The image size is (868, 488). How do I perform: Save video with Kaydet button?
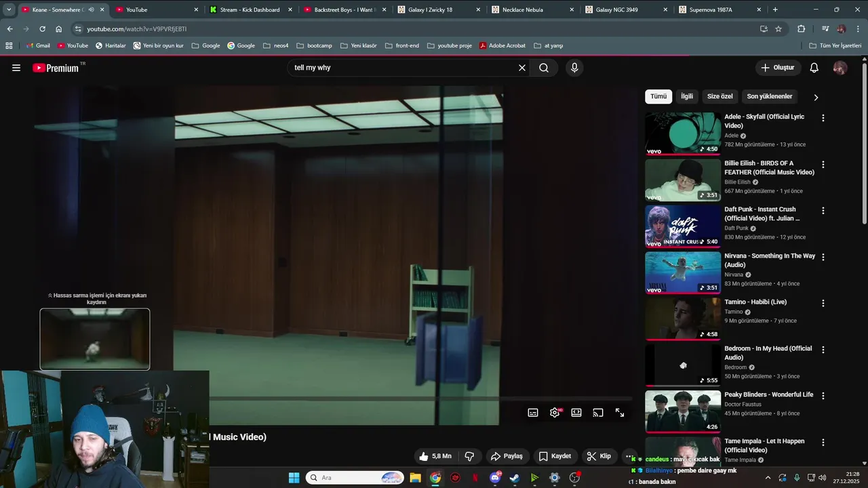(555, 456)
